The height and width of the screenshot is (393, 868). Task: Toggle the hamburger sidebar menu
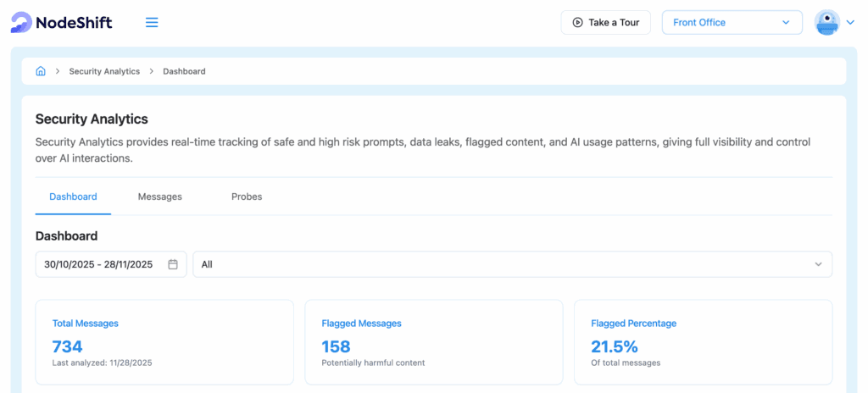152,23
